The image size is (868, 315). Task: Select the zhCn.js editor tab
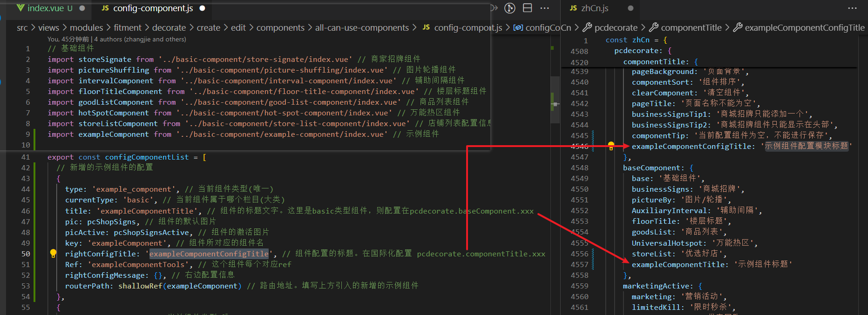click(594, 8)
